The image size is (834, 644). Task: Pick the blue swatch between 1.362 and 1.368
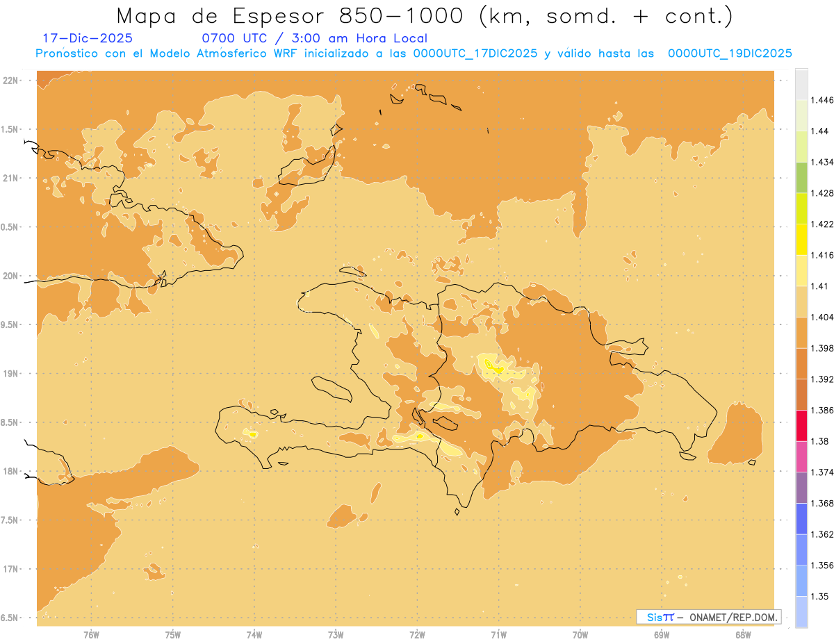click(801, 518)
